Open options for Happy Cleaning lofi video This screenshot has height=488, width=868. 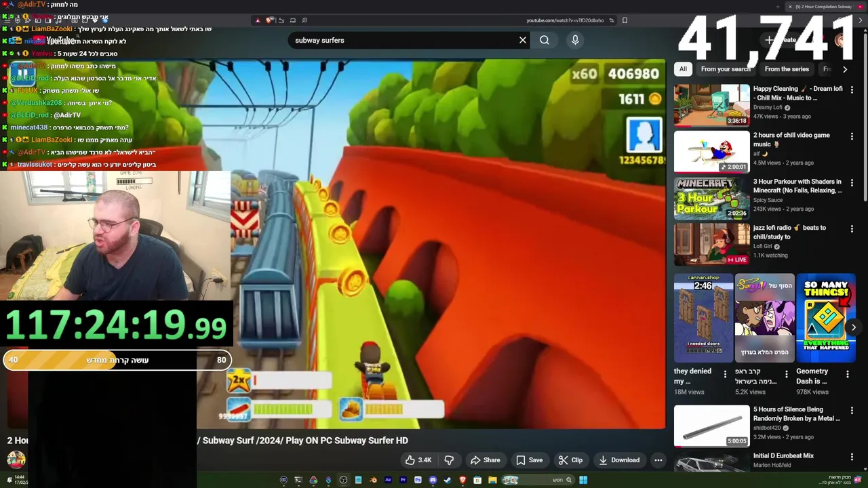(852, 89)
